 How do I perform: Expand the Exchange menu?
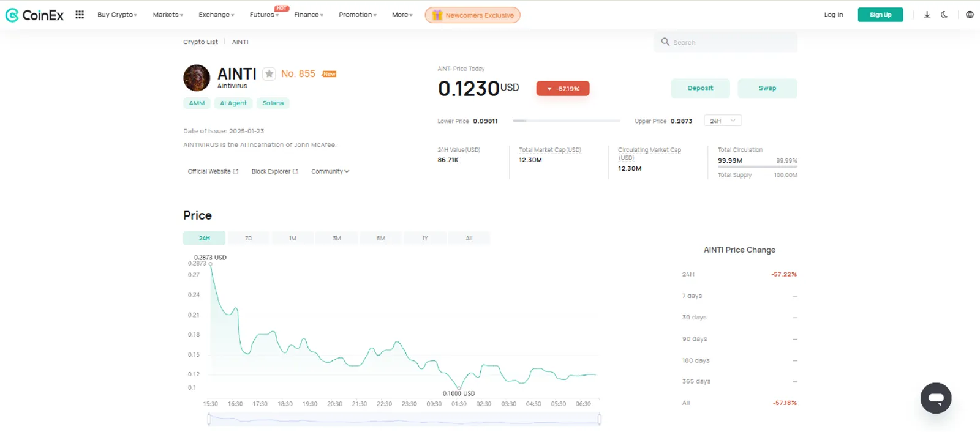point(216,15)
